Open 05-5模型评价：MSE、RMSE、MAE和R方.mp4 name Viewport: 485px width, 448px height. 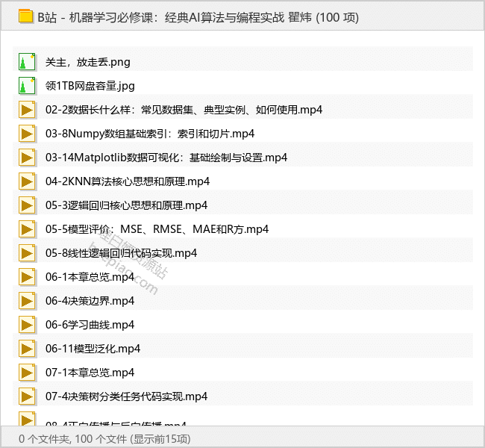click(x=157, y=229)
